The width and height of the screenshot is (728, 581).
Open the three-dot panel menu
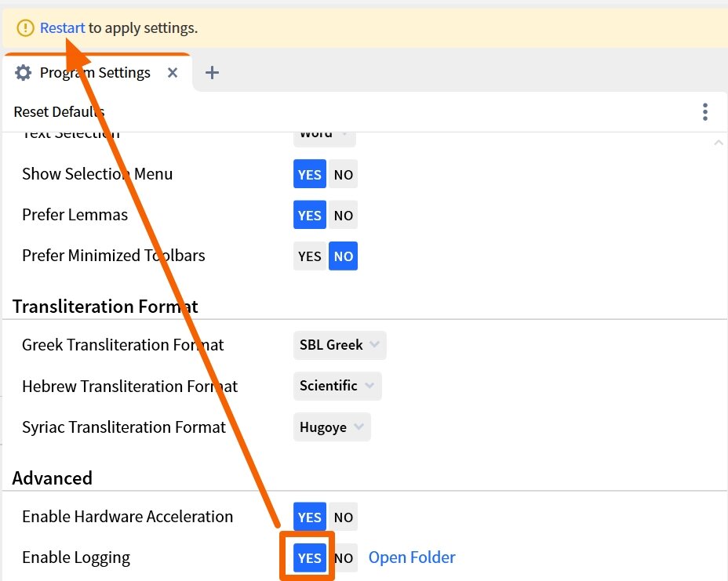tap(705, 112)
